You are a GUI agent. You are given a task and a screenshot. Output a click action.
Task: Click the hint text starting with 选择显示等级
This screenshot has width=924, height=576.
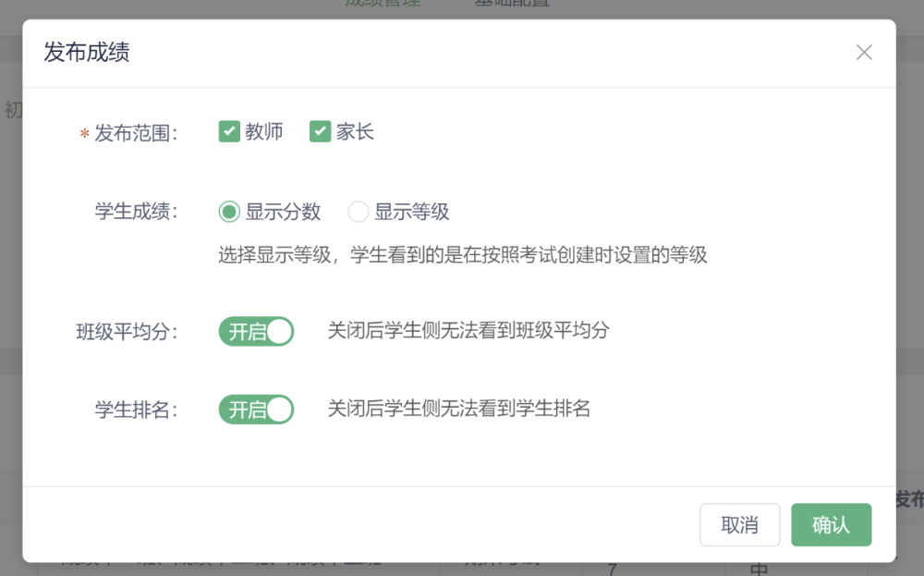click(x=463, y=255)
